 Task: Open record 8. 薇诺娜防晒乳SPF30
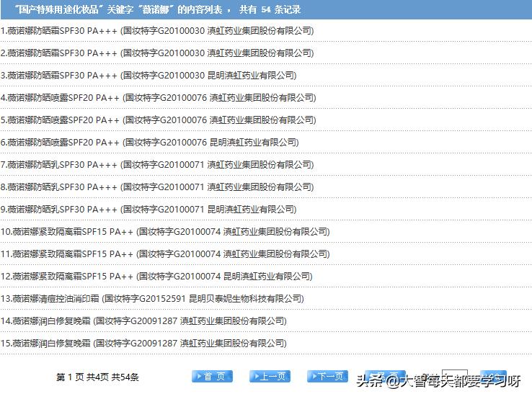click(157, 187)
